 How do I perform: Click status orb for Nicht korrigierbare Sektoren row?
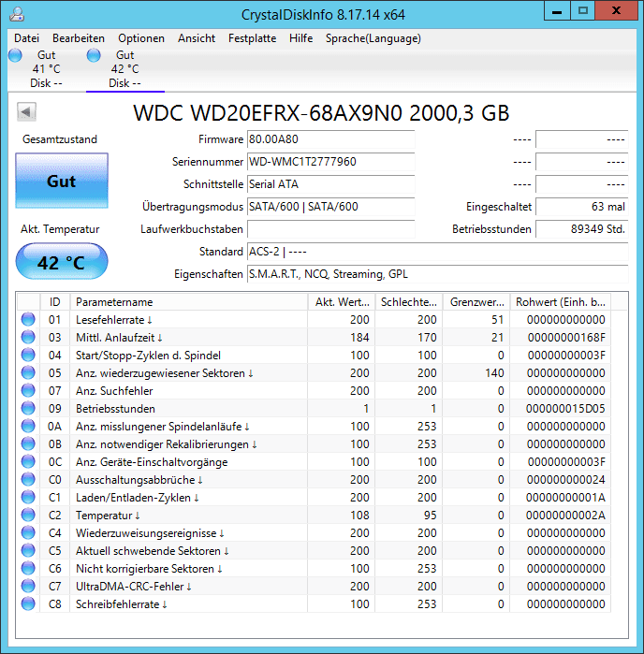click(x=28, y=569)
